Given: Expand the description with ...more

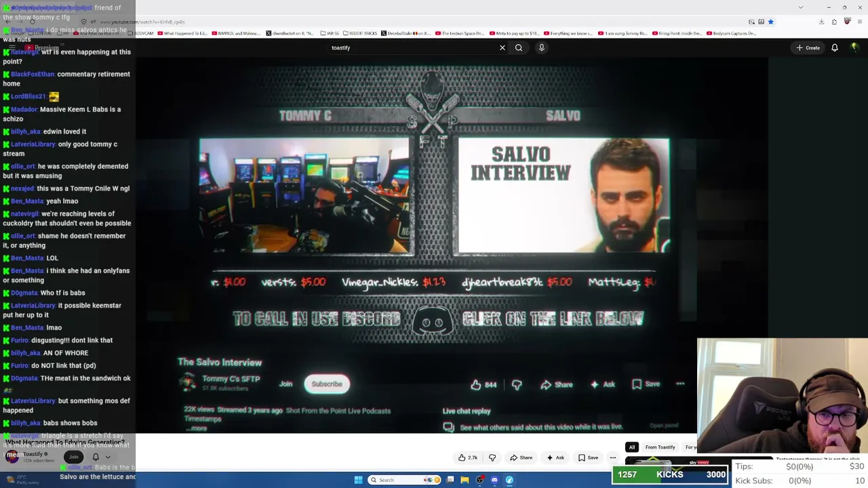Looking at the screenshot, I should (x=196, y=428).
